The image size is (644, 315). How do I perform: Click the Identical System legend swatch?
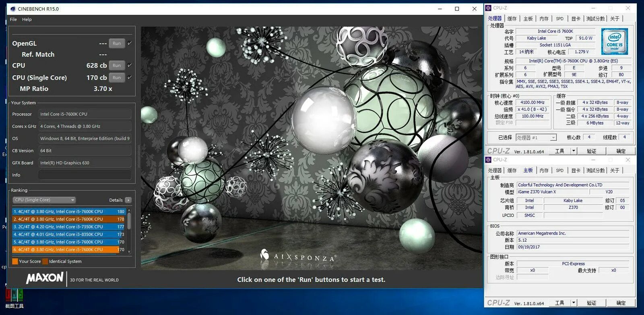pos(45,261)
